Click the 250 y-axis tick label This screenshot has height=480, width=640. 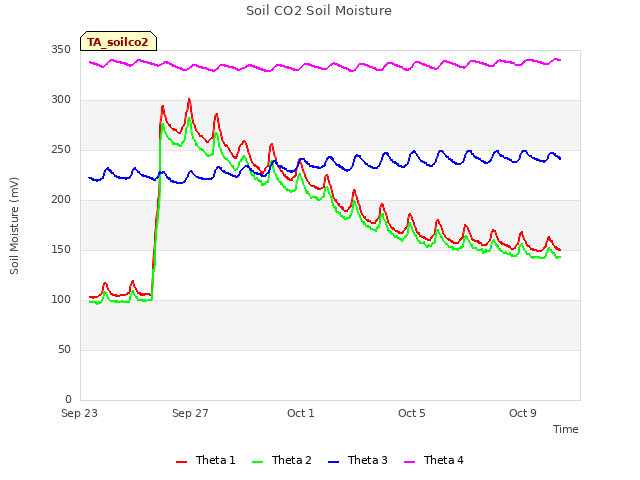pyautogui.click(x=61, y=150)
